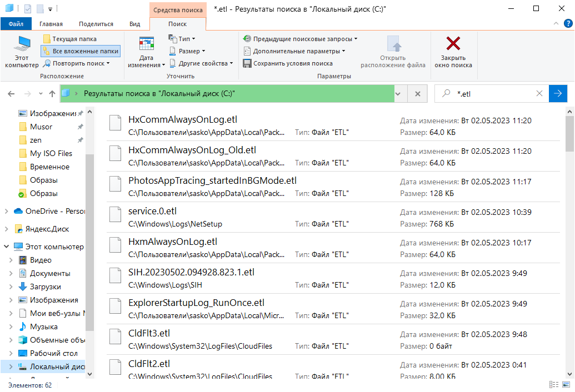Open Quick Access Toolbar customize arrow
The height and width of the screenshot is (392, 575).
50,9
